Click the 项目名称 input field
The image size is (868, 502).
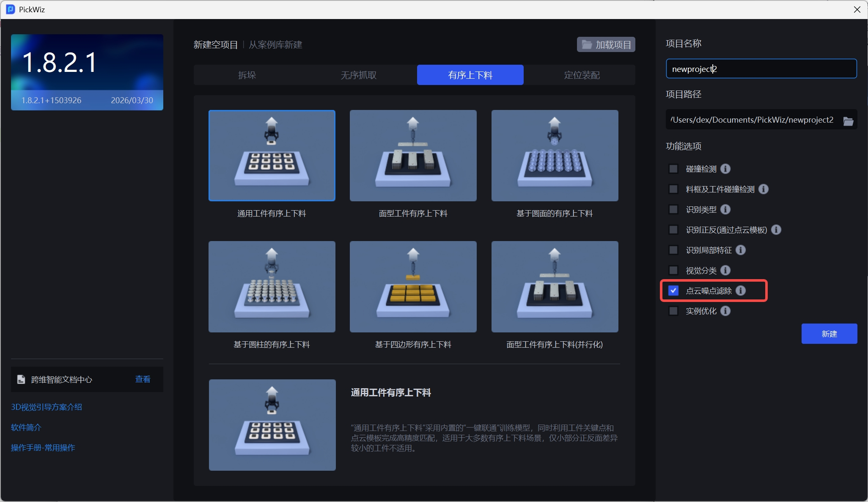pos(761,69)
